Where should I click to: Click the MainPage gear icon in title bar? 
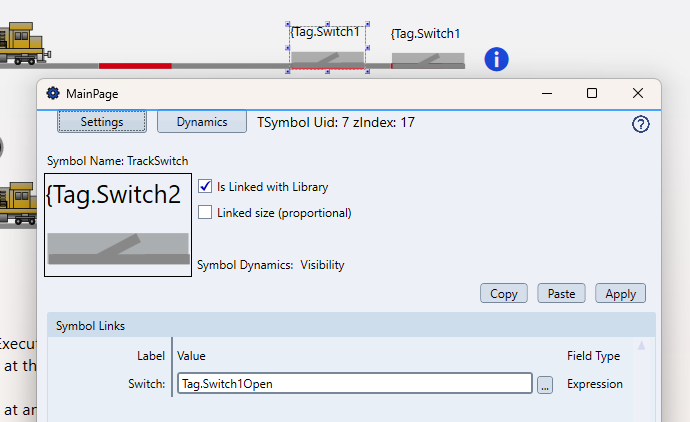(x=53, y=93)
